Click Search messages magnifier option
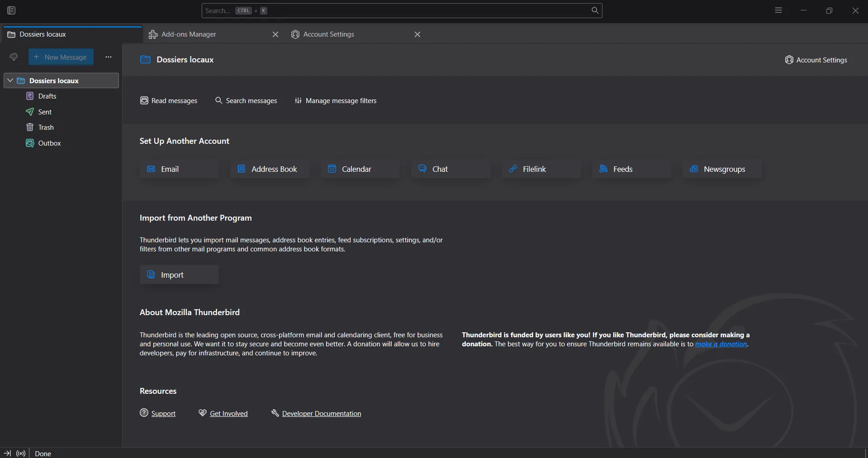868x458 pixels. [x=246, y=101]
